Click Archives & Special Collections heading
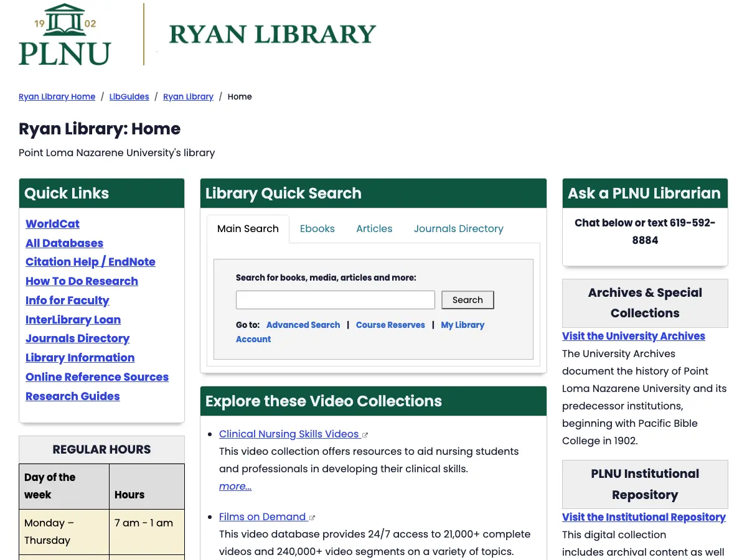The width and height of the screenshot is (747, 560). coord(645,303)
